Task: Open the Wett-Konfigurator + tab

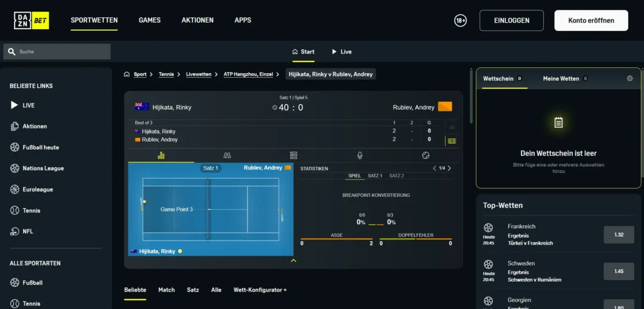Action: (260, 290)
